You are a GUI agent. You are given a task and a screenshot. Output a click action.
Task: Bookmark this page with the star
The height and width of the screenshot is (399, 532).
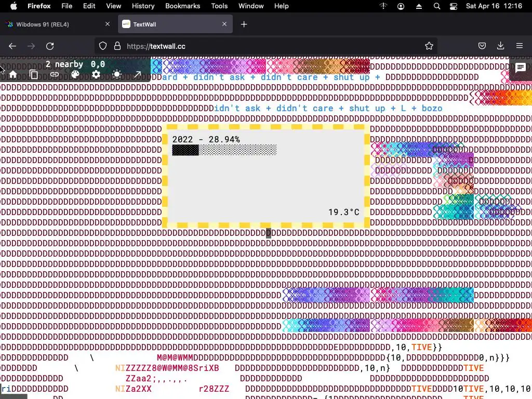429,46
